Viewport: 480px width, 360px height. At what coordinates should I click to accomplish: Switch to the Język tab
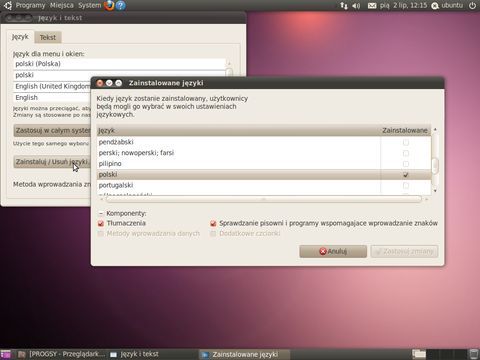pos(20,37)
